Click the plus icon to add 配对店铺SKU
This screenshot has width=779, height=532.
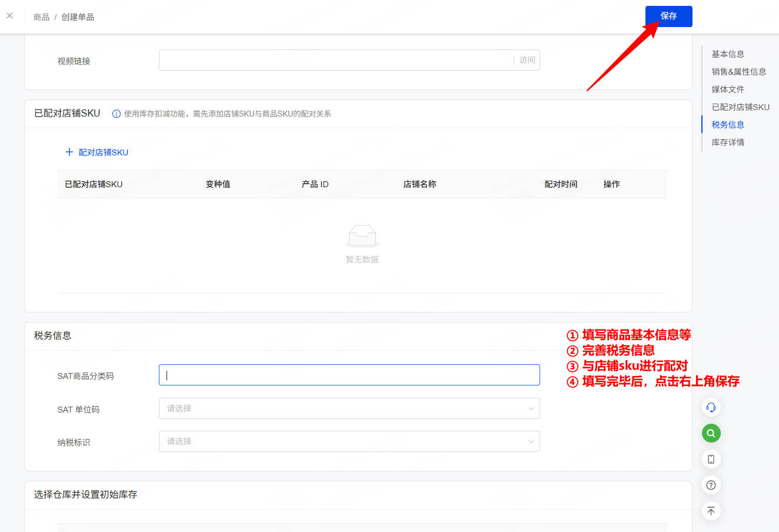(70, 152)
